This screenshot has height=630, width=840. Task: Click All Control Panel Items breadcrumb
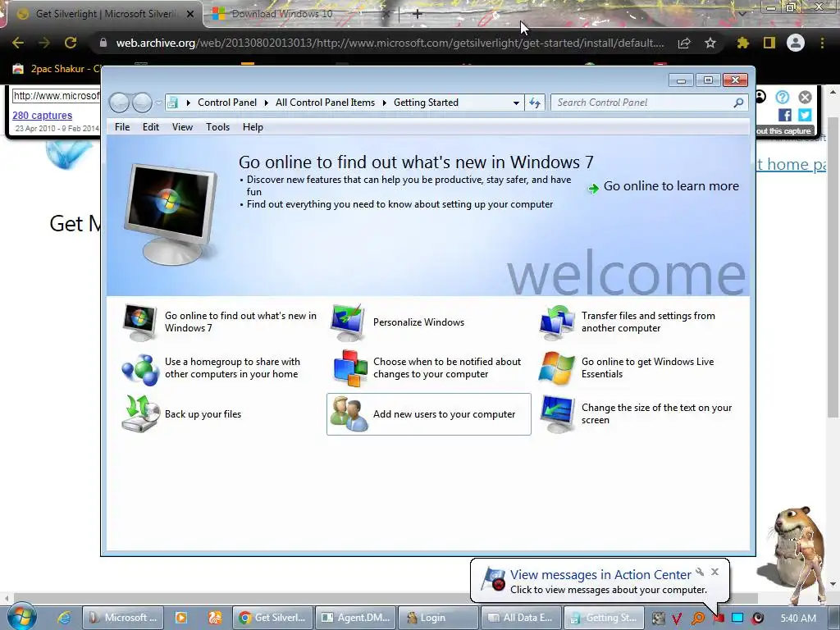(325, 103)
